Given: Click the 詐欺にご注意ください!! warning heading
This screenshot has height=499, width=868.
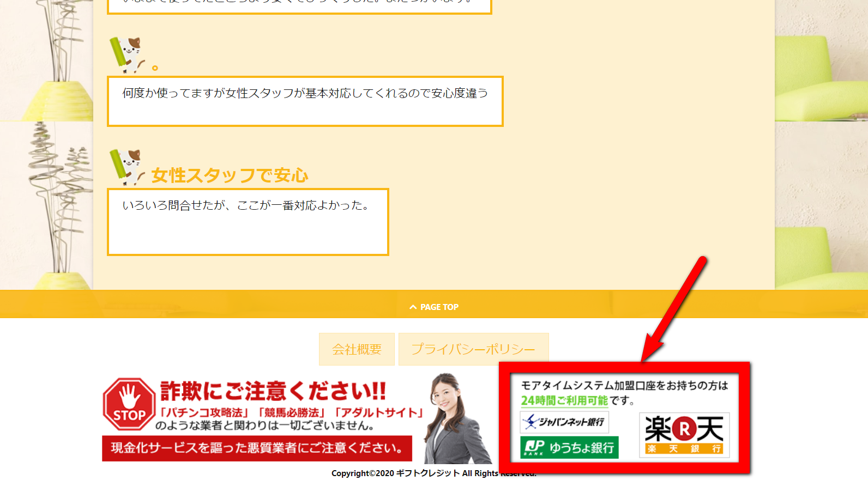Looking at the screenshot, I should [273, 391].
